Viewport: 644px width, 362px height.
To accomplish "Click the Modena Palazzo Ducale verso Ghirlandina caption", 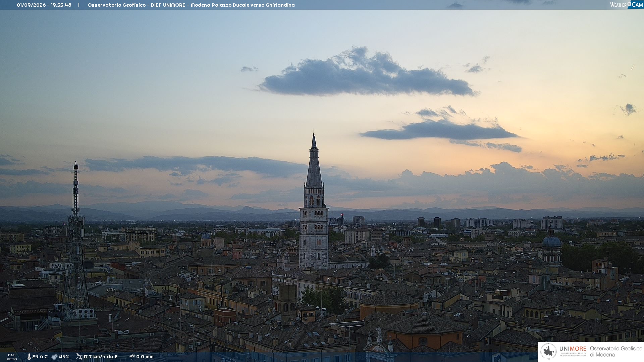I will click(x=243, y=5).
